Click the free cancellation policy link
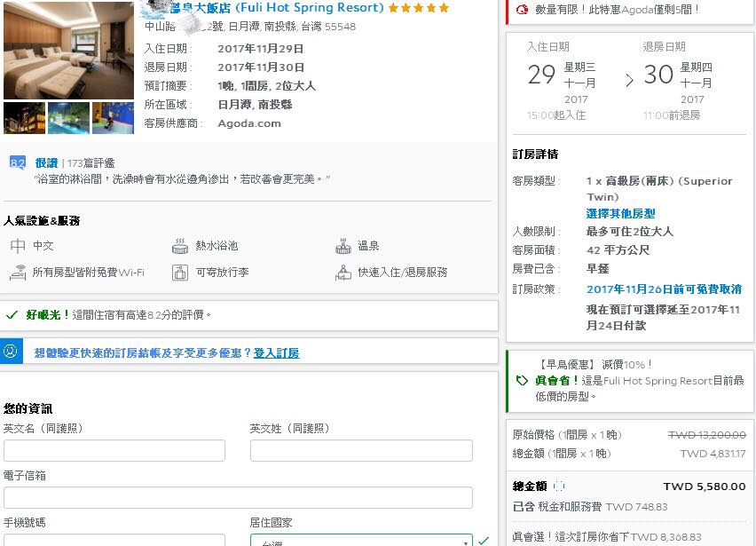756x546 pixels. (664, 289)
